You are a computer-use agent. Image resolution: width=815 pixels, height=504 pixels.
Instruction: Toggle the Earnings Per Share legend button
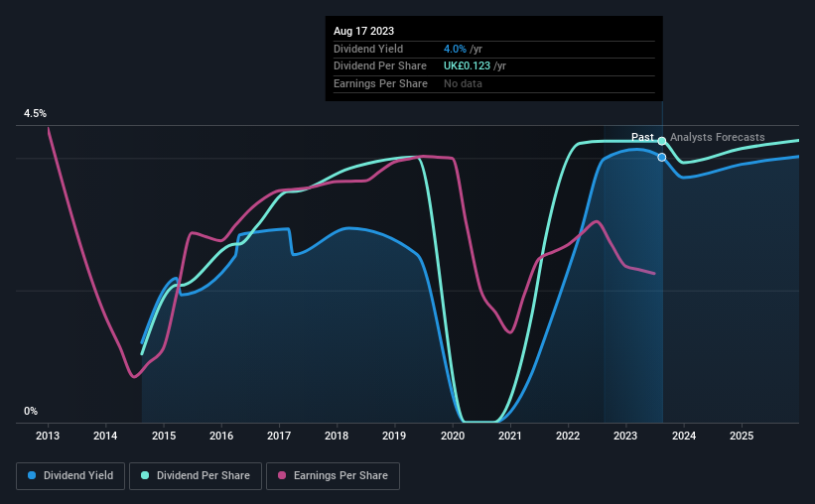coord(333,476)
